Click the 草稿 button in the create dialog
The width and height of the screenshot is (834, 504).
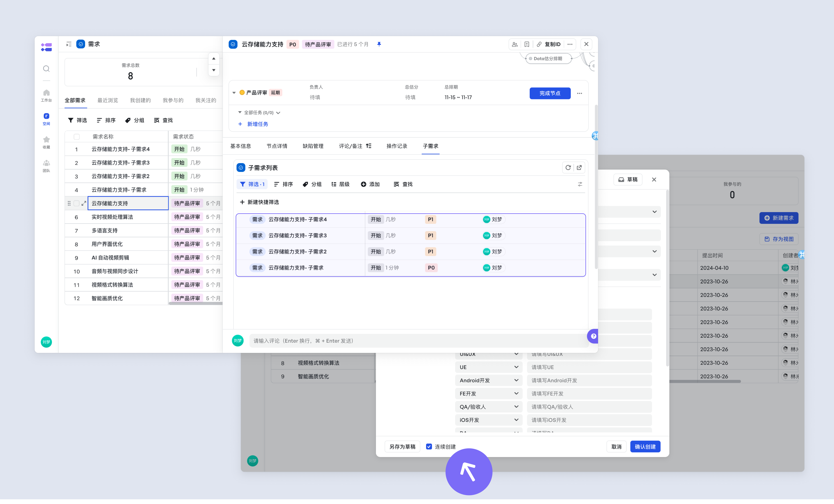click(628, 179)
